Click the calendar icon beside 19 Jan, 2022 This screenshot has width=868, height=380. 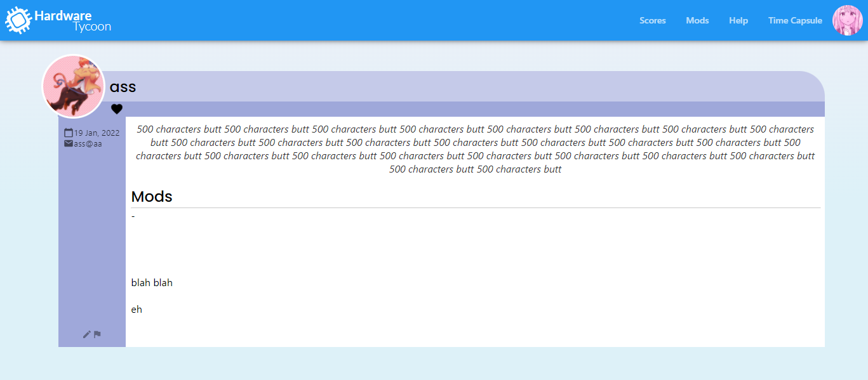point(69,133)
